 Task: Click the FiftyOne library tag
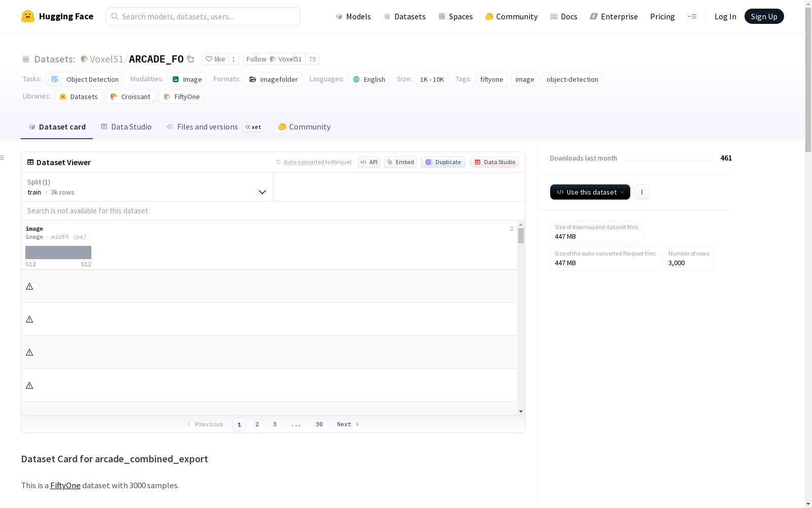click(x=182, y=97)
